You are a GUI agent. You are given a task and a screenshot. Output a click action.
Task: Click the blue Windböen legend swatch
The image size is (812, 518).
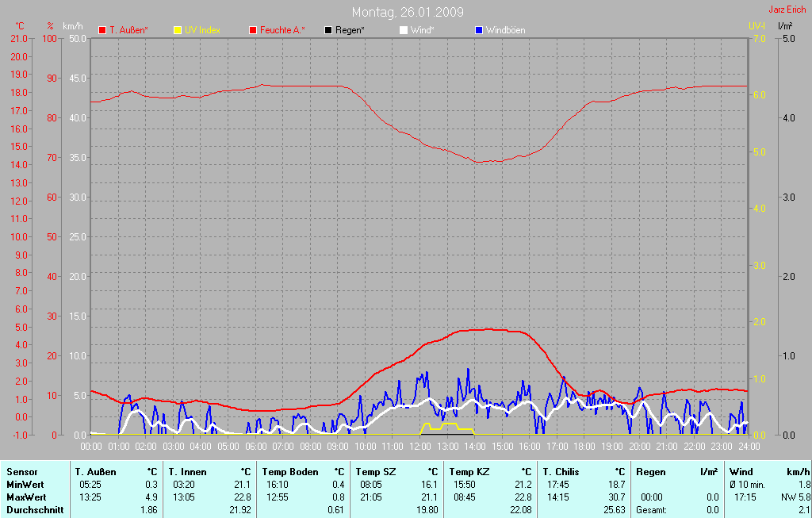pyautogui.click(x=479, y=30)
